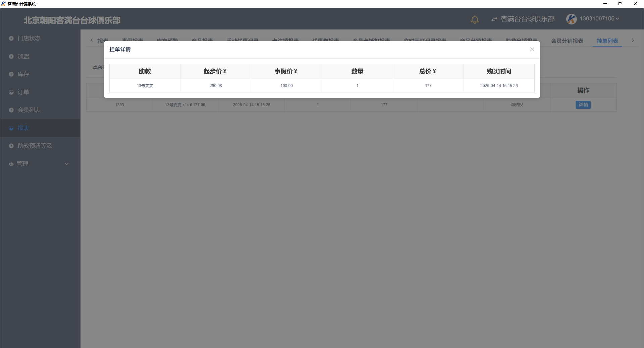Image resolution: width=644 pixels, height=348 pixels.
Task: Minimize the application window
Action: [605, 4]
